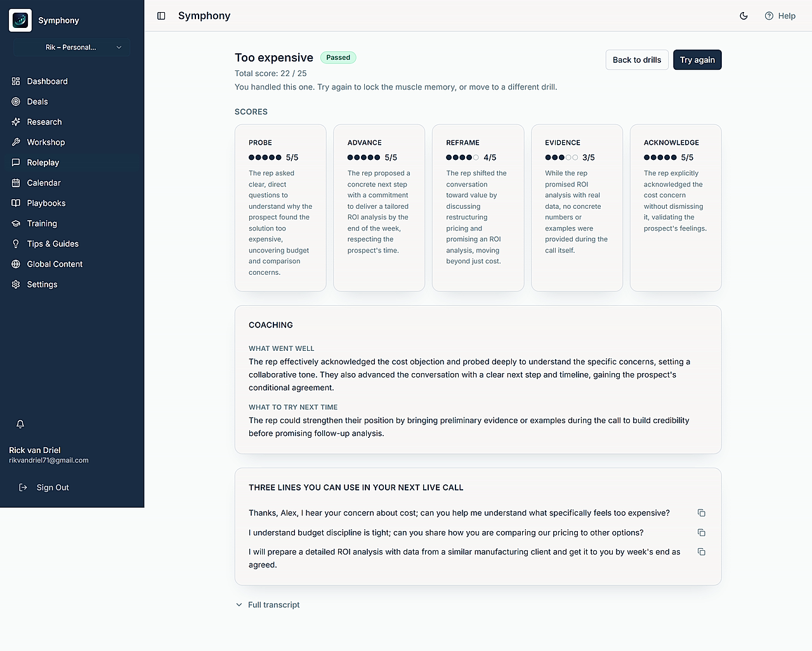The image size is (812, 651).
Task: Click the EVIDENCE 3/5 rating dots
Action: pyautogui.click(x=561, y=157)
